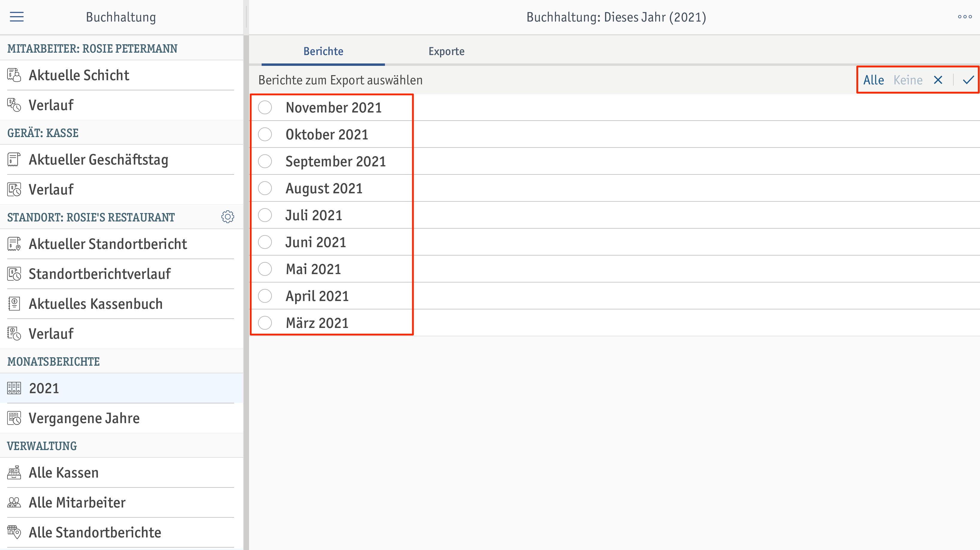
Task: Click the Kassenbuch Verlauf icon
Action: [14, 334]
